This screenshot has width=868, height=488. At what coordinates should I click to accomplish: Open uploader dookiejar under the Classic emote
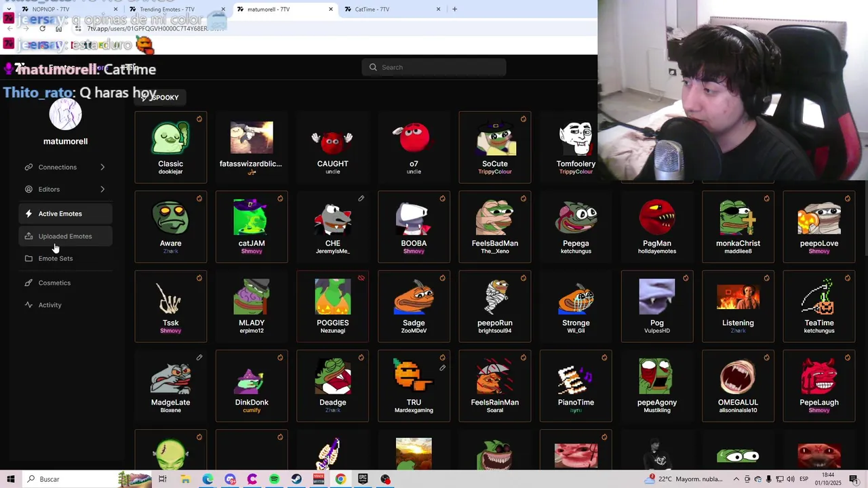click(x=170, y=171)
